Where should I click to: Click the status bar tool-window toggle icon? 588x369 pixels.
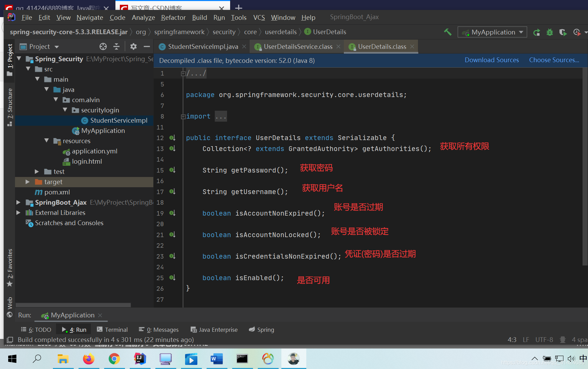click(10, 340)
